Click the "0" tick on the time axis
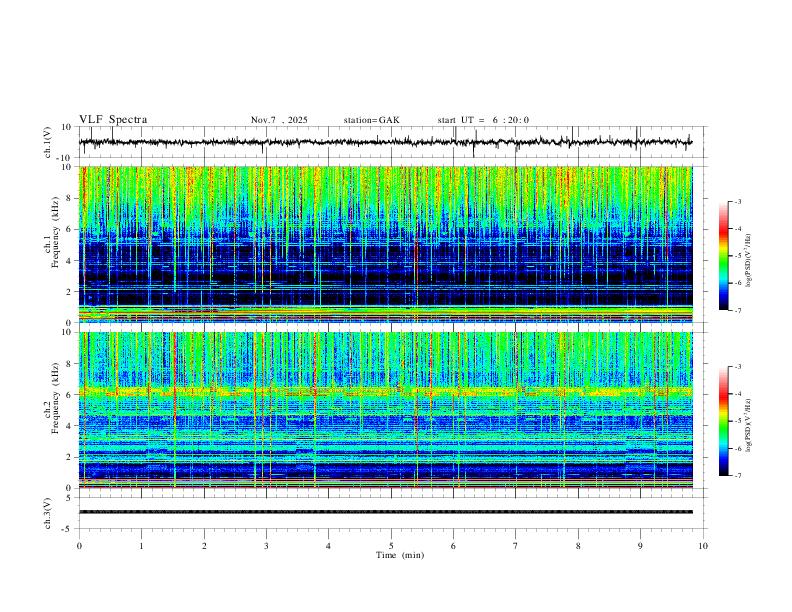792x612 pixels. [79, 546]
